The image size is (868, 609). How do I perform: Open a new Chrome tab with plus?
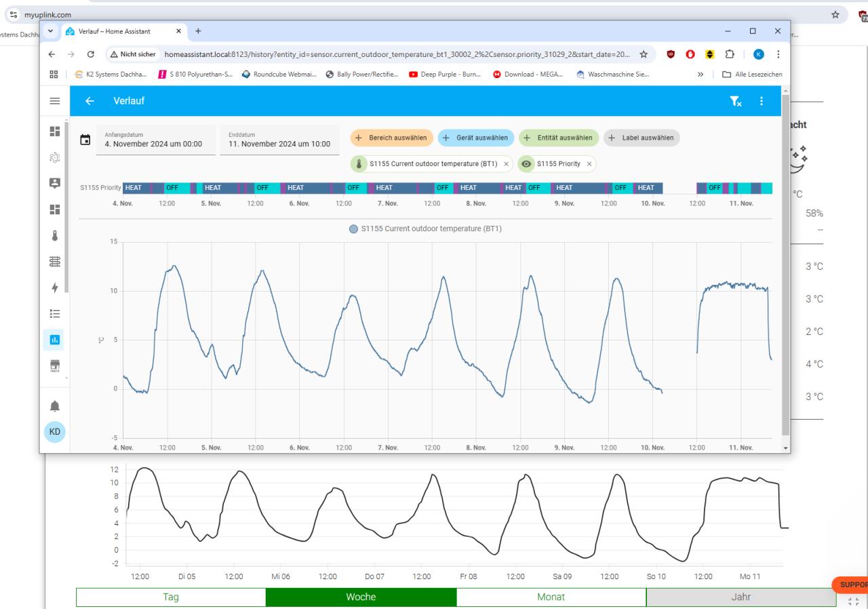(199, 31)
